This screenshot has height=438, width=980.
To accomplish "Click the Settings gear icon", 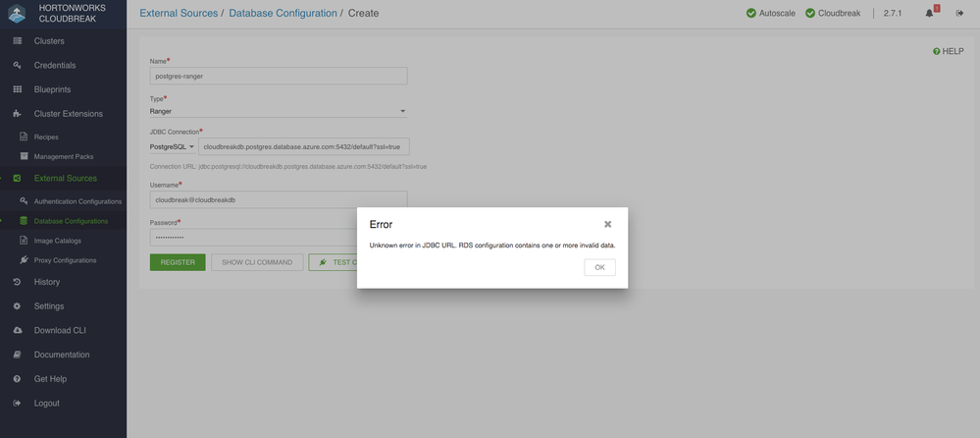I will pyautogui.click(x=18, y=306).
